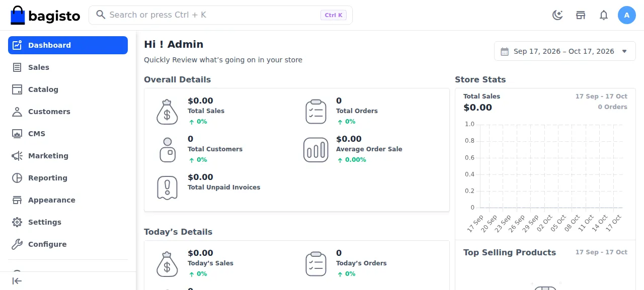Click the Marketing megaphone icon
This screenshot has height=290, width=644.
[17, 156]
